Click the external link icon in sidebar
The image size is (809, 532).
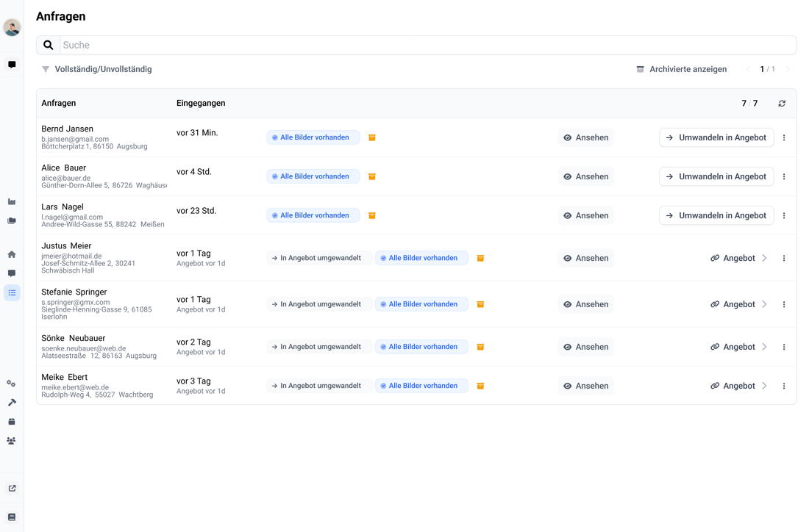coord(12,488)
